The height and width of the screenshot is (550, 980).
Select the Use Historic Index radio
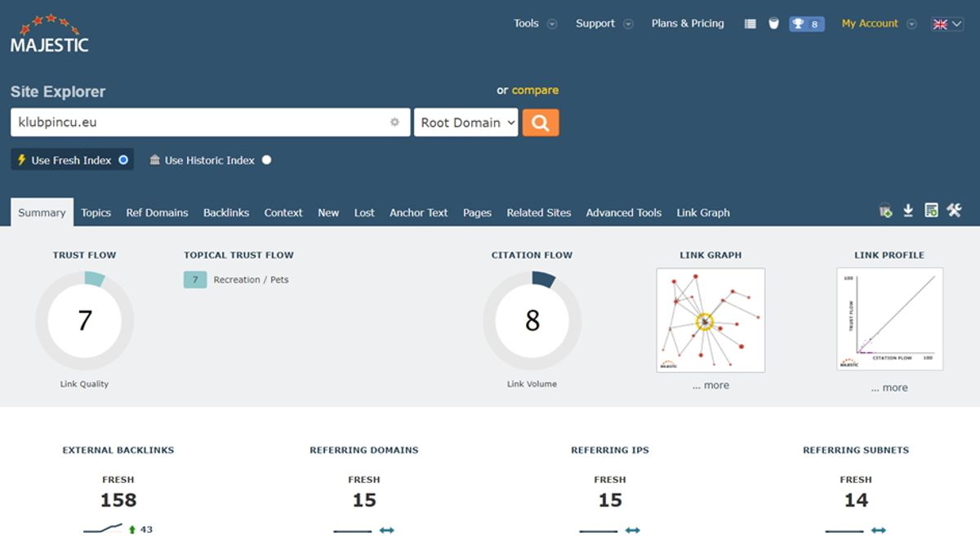click(x=266, y=160)
